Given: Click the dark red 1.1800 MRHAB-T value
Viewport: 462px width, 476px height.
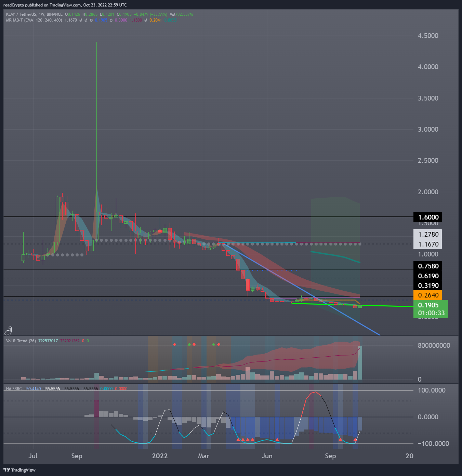Looking at the screenshot, I should [x=136, y=20].
